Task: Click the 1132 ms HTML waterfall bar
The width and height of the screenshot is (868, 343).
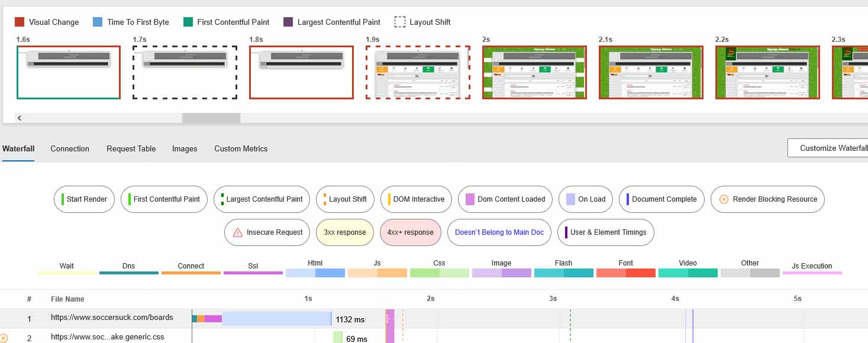Action: pyautogui.click(x=276, y=319)
